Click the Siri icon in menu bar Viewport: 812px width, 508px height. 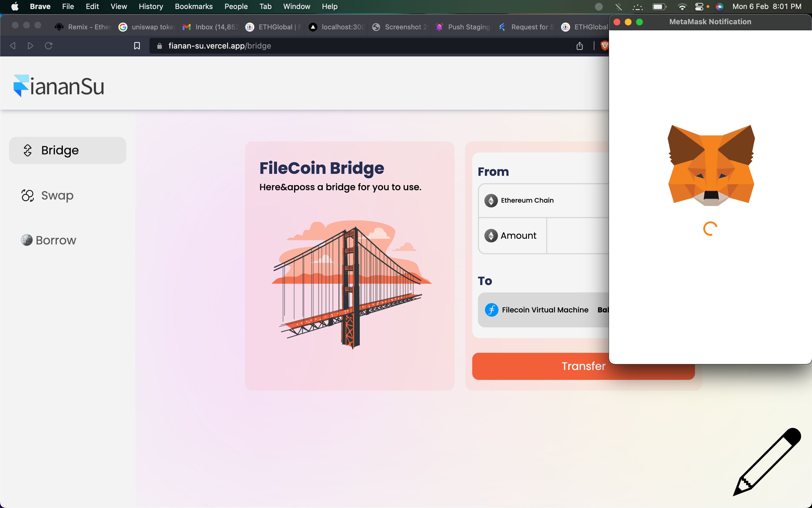pos(719,6)
